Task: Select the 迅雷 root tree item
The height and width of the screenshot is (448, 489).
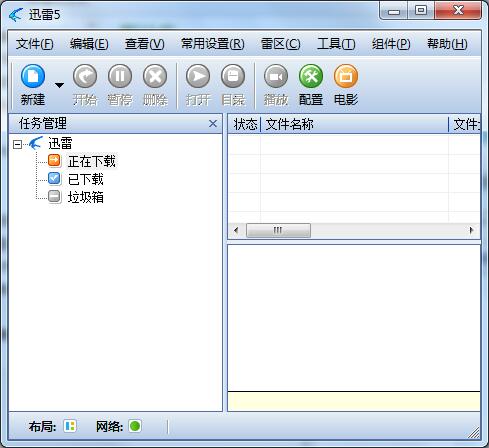Action: pos(60,144)
